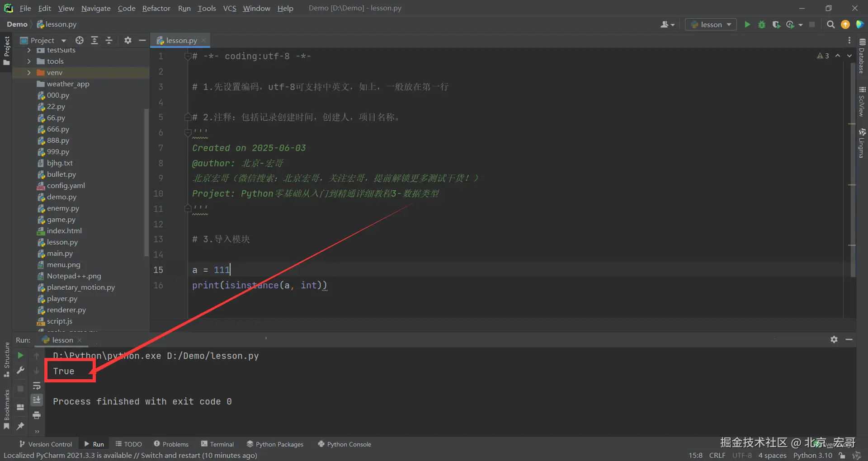This screenshot has height=461, width=868.
Task: Open the Refactor menu
Action: (x=156, y=8)
